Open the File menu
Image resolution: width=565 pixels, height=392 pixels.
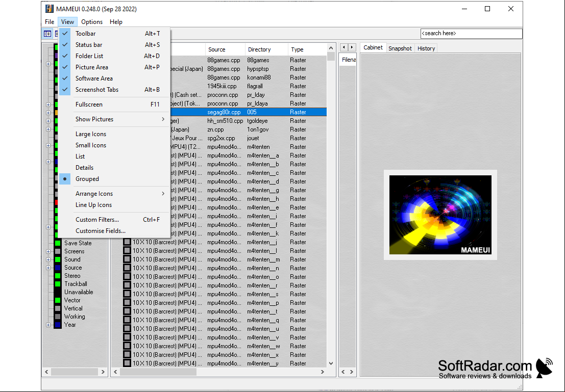tap(50, 21)
